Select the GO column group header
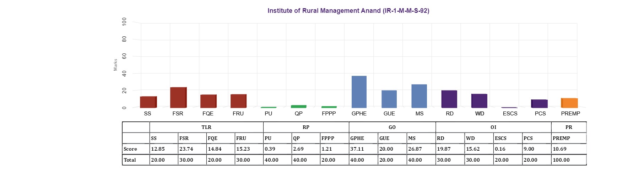This screenshot has width=644, height=182. [x=392, y=127]
